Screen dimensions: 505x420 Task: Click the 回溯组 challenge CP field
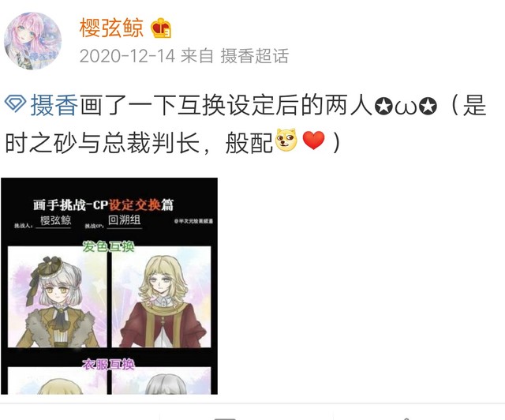125,220
